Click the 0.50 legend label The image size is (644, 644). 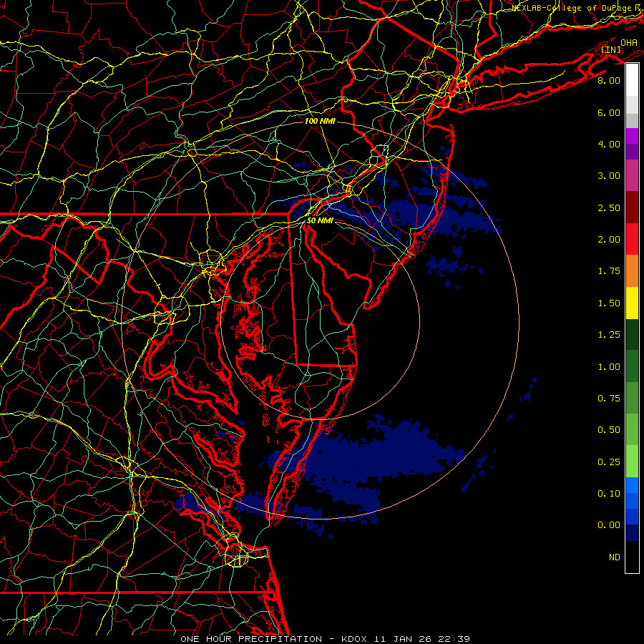pos(609,430)
